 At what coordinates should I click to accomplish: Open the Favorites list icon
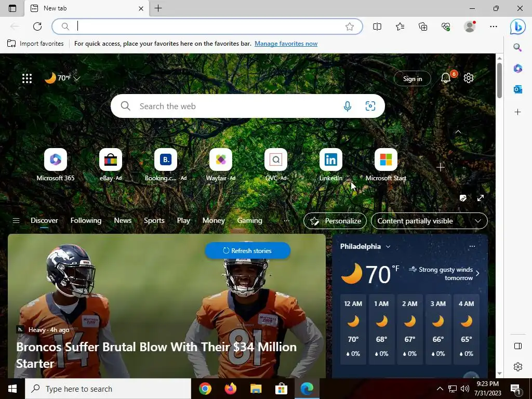tap(400, 26)
